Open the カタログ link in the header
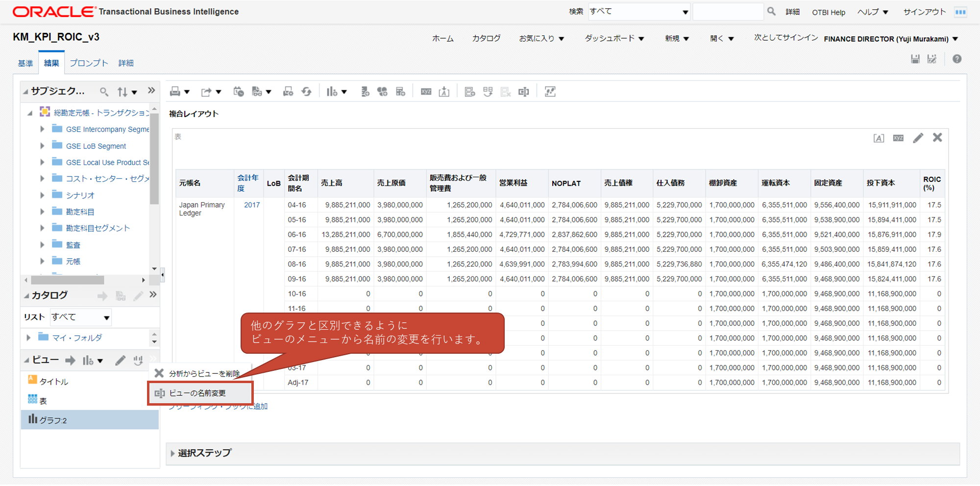Screen dimensions: 980x486 pyautogui.click(x=486, y=38)
